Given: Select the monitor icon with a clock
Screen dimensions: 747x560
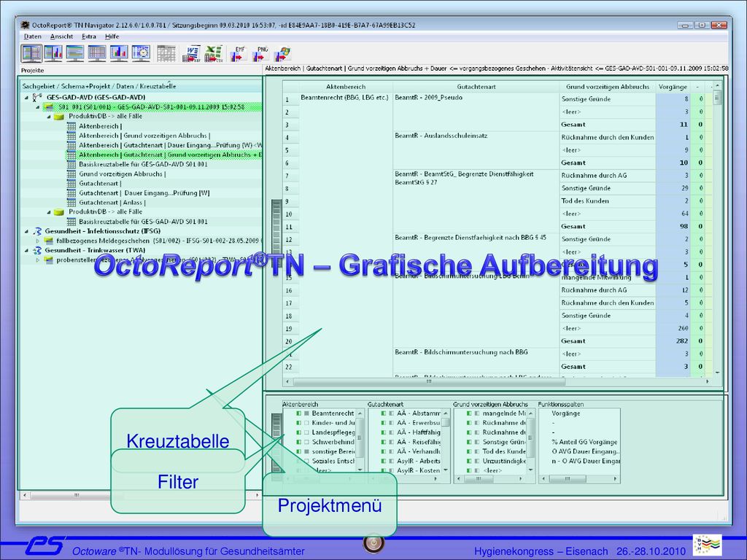Looking at the screenshot, I should point(141,53).
